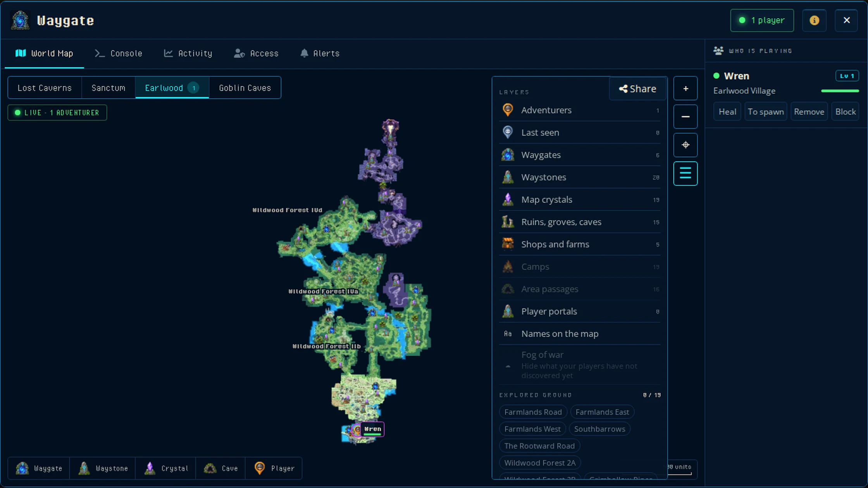This screenshot has width=868, height=488.
Task: Heal the player Wren
Action: [727, 112]
